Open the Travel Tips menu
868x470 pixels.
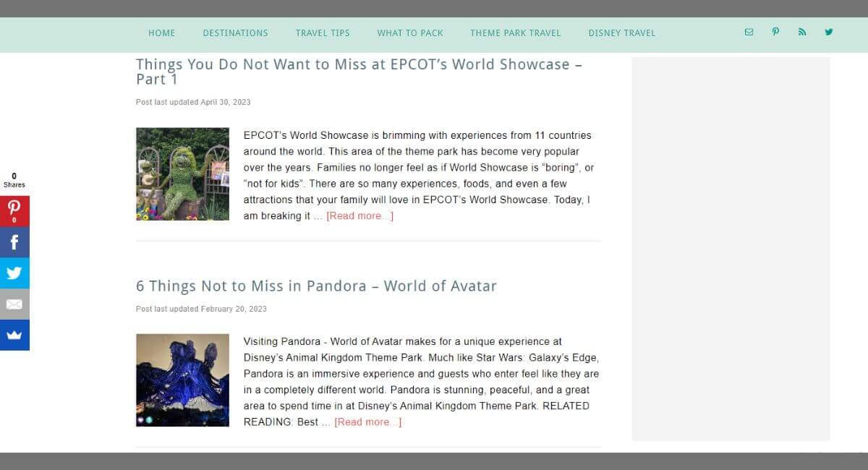click(323, 33)
